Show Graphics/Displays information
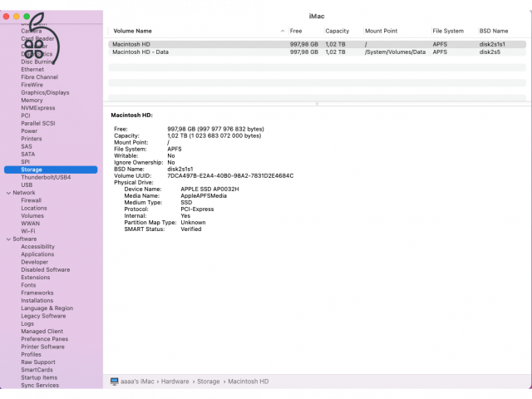The width and height of the screenshot is (532, 399). 45,92
